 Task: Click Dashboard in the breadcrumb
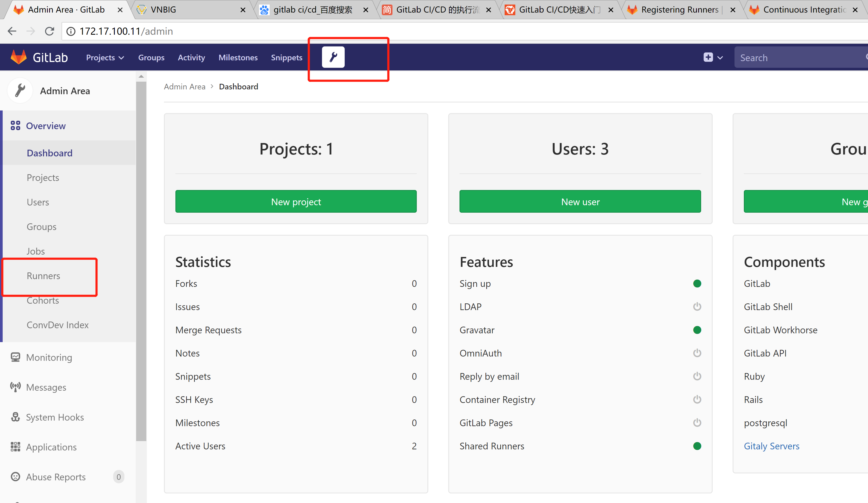[x=238, y=86]
